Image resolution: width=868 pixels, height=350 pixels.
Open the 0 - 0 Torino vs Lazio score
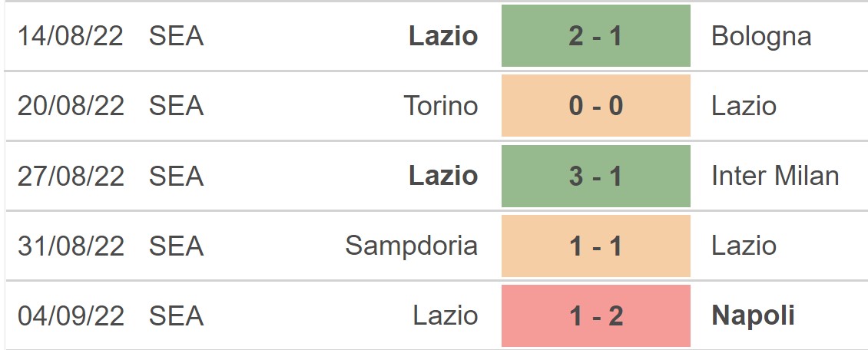coord(595,106)
